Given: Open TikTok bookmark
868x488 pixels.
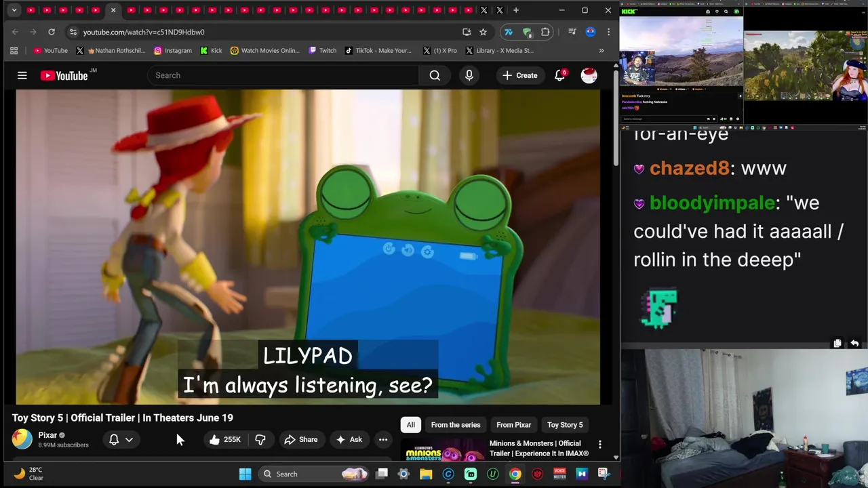Looking at the screenshot, I should coord(378,50).
